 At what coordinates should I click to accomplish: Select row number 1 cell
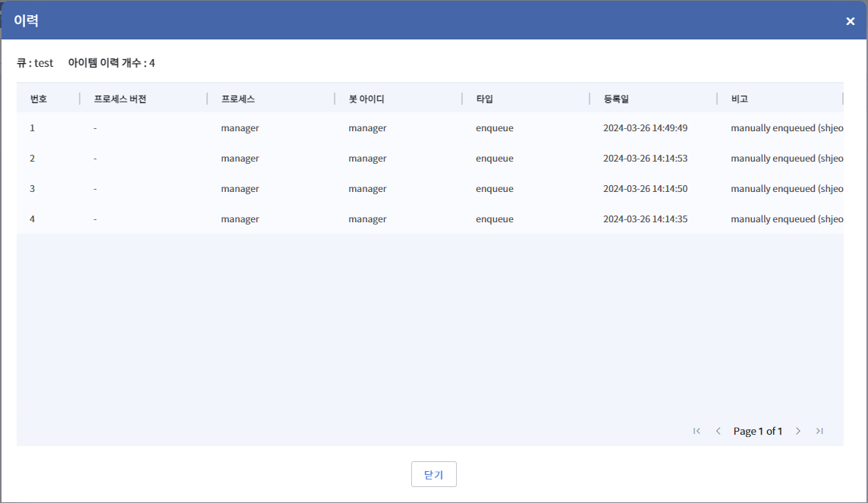click(32, 127)
